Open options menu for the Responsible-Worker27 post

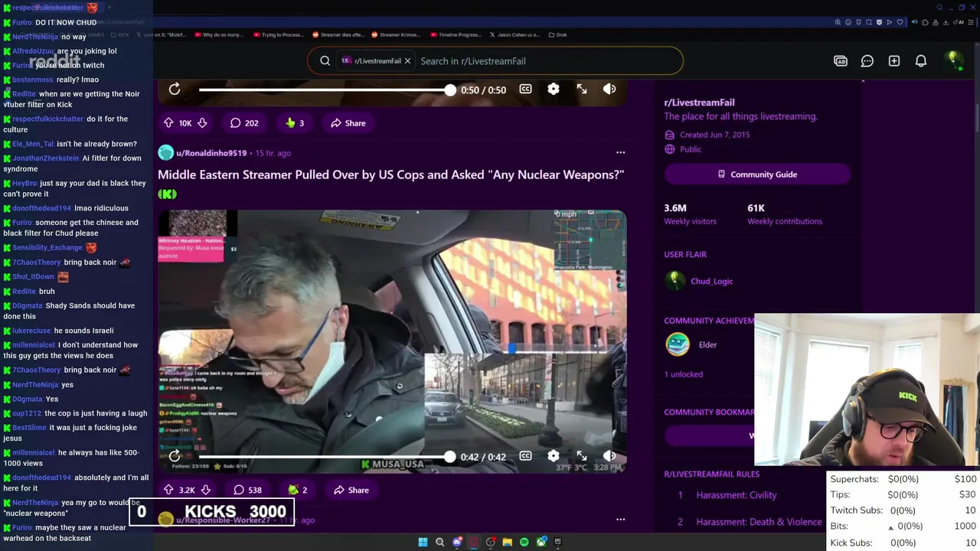click(620, 520)
